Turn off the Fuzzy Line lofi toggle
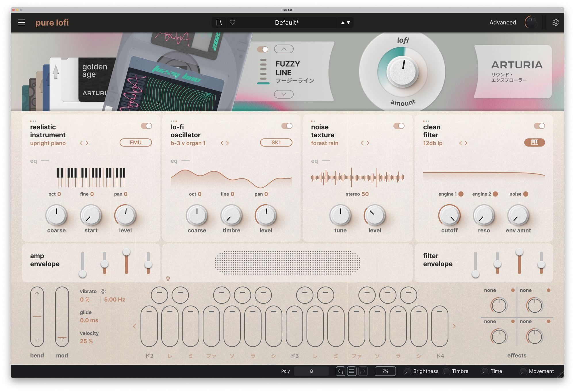This screenshot has width=575, height=392. (x=262, y=49)
